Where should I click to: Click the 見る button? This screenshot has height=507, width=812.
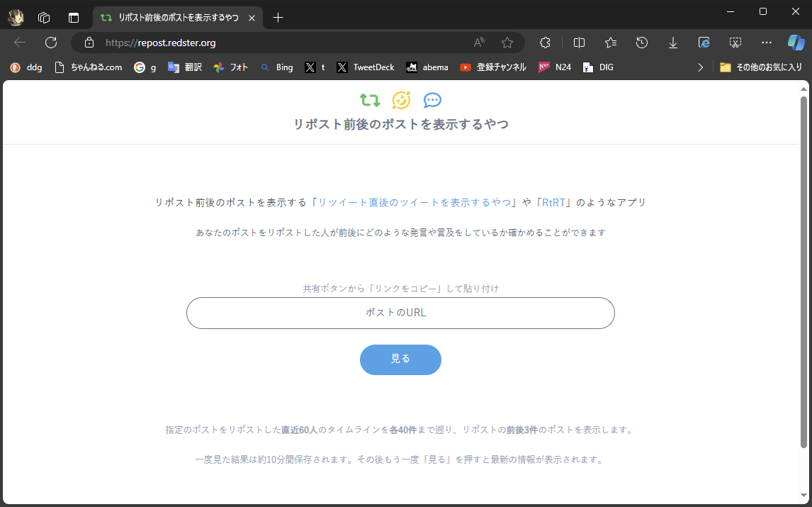[x=400, y=360]
